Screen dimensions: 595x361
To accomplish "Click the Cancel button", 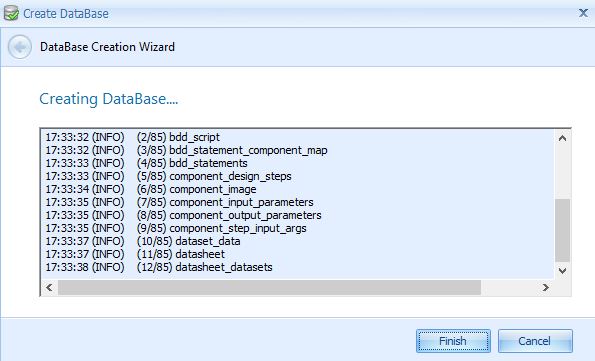I will coord(535,341).
